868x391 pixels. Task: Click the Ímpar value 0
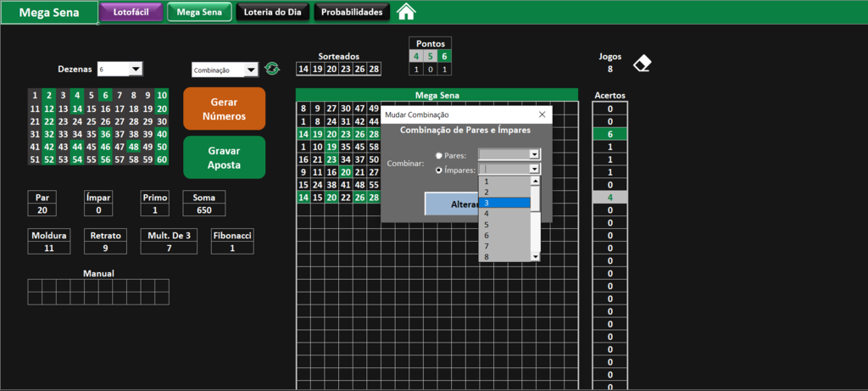click(x=98, y=209)
